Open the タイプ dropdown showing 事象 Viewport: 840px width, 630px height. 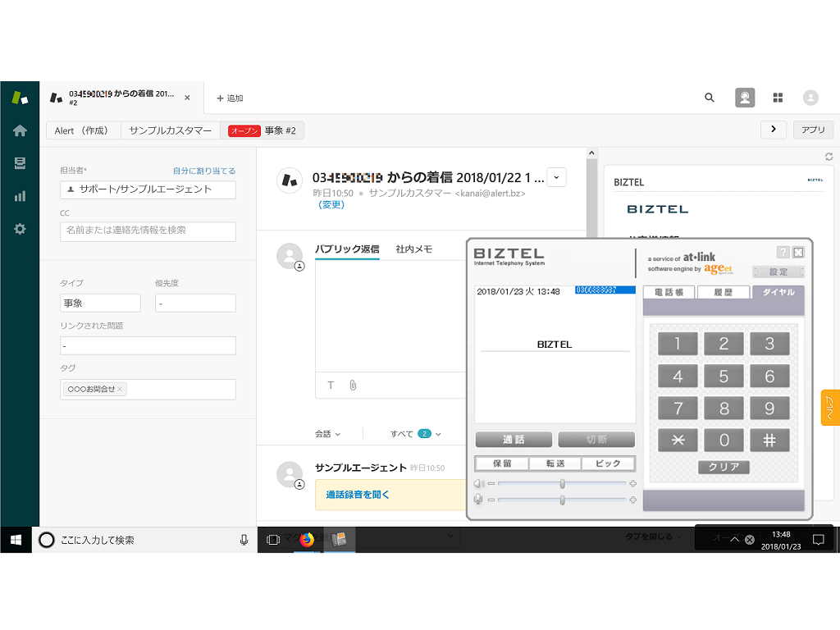click(100, 303)
